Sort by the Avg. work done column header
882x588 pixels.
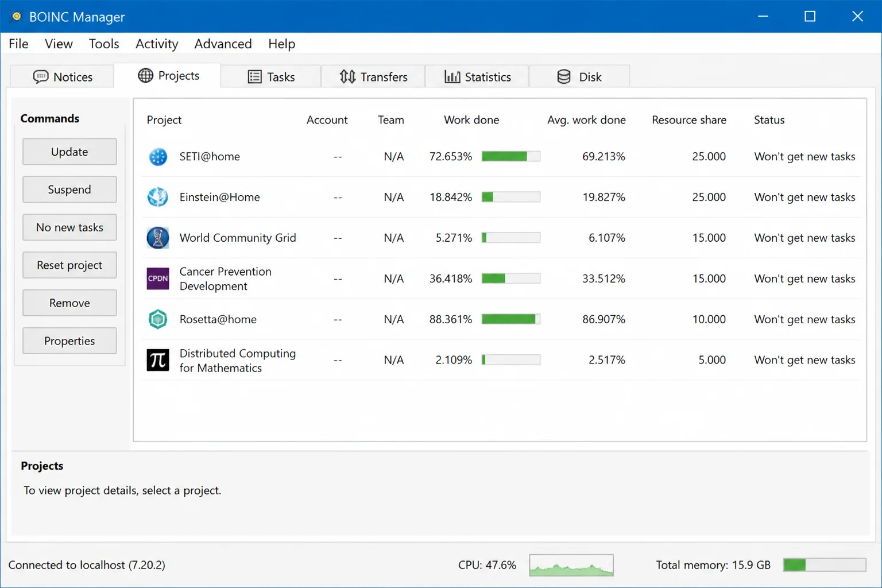click(x=586, y=120)
